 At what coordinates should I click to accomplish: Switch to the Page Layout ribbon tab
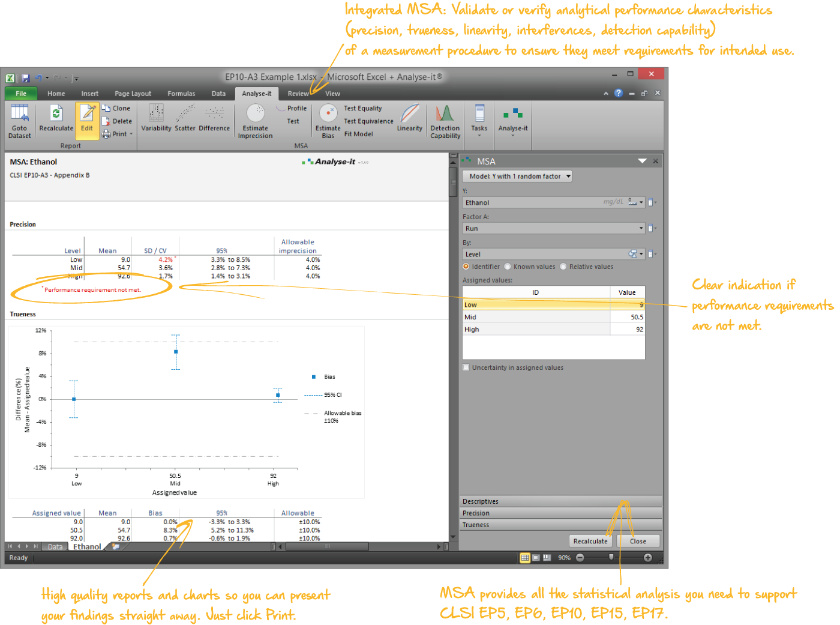pyautogui.click(x=133, y=94)
